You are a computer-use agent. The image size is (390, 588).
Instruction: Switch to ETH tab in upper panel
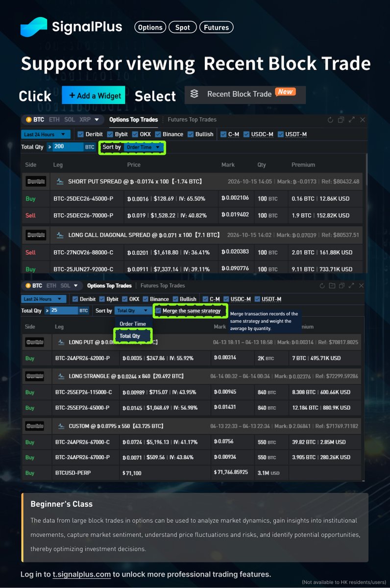coord(53,120)
